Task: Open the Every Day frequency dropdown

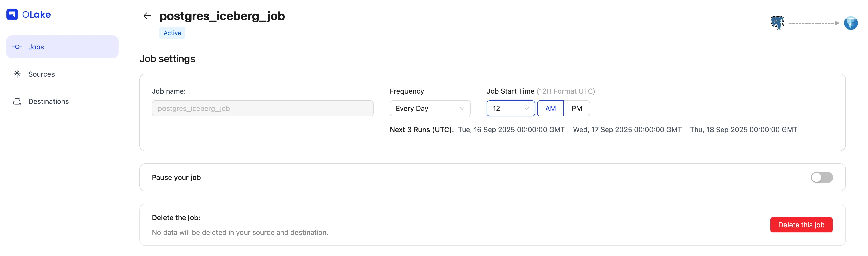Action: [430, 108]
